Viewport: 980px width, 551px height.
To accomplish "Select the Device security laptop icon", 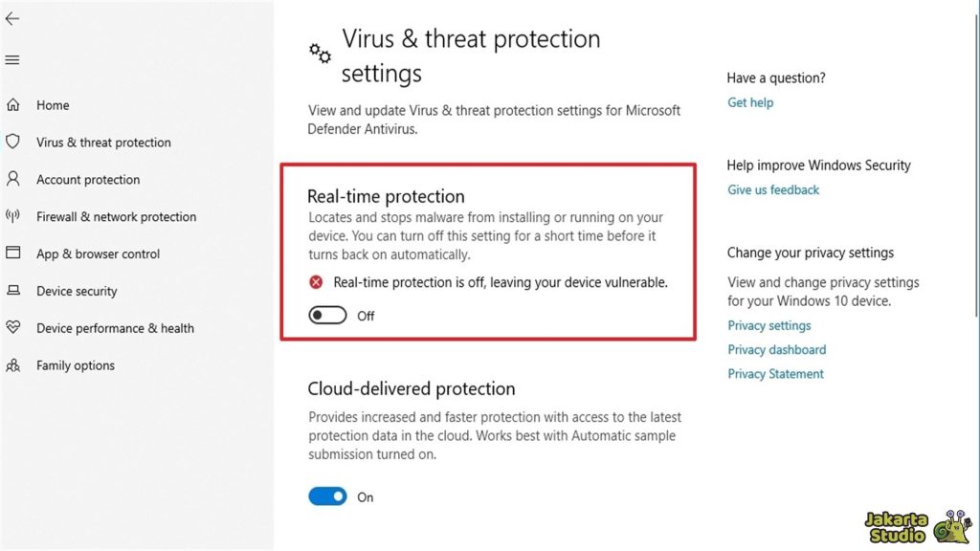I will (x=14, y=291).
